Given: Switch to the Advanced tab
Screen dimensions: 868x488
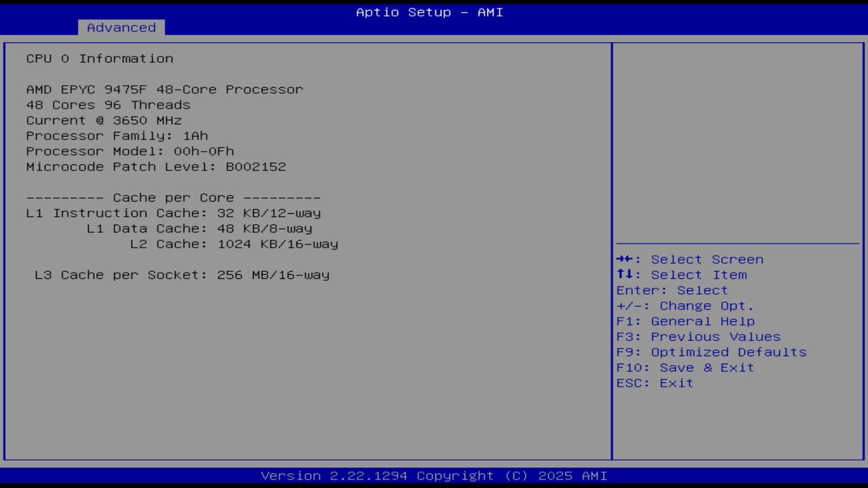Looking at the screenshot, I should [121, 28].
